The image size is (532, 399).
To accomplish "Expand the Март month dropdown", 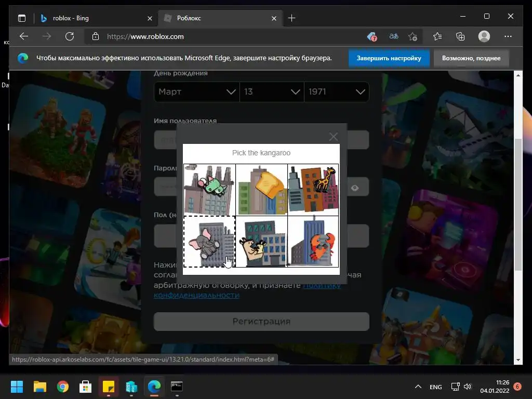I will click(x=197, y=91).
